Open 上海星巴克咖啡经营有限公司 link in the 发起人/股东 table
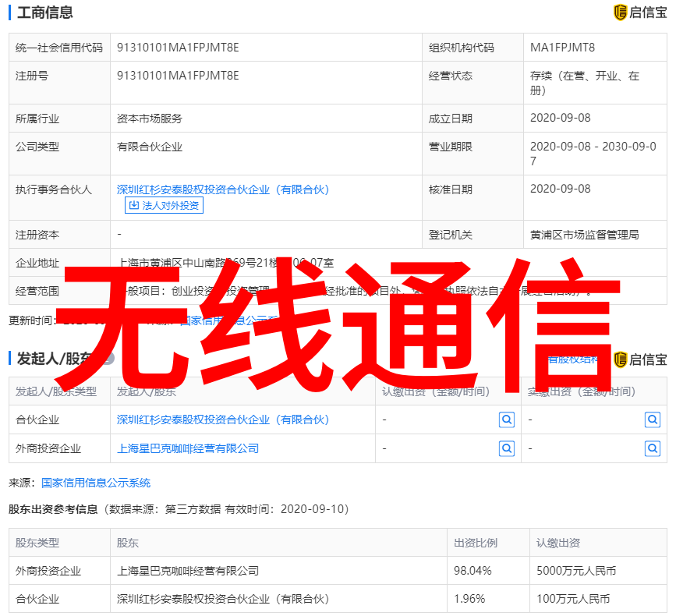Image resolution: width=676 pixels, height=616 pixels. [x=188, y=448]
